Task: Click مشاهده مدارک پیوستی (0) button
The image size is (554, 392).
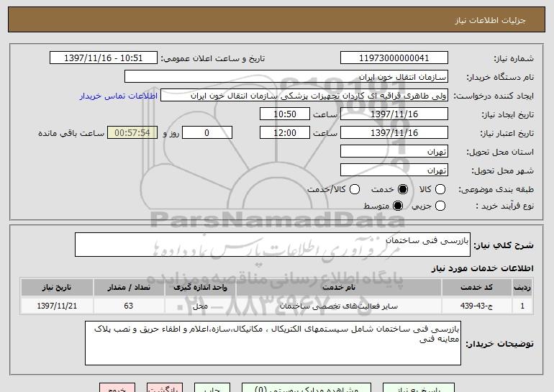Action: pos(306,388)
